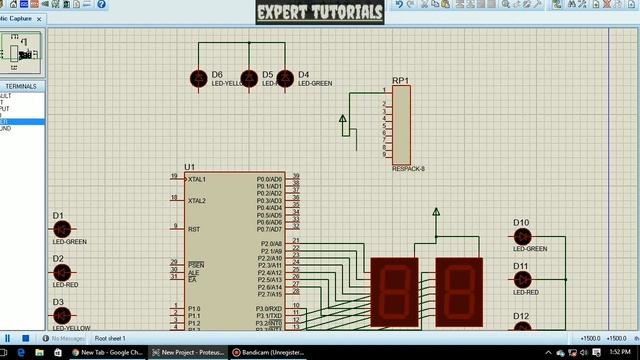
Task: Click the schematic overview thumbnail
Action: 21,53
